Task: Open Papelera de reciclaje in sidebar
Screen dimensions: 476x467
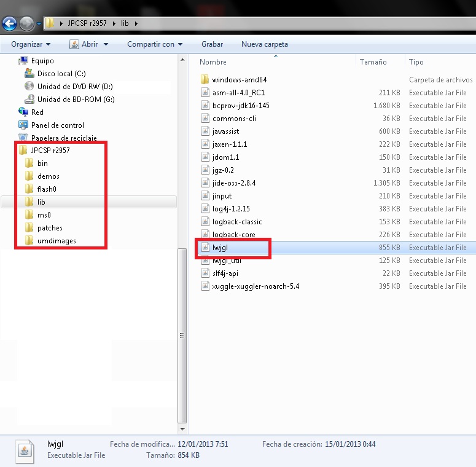Action: (64, 138)
